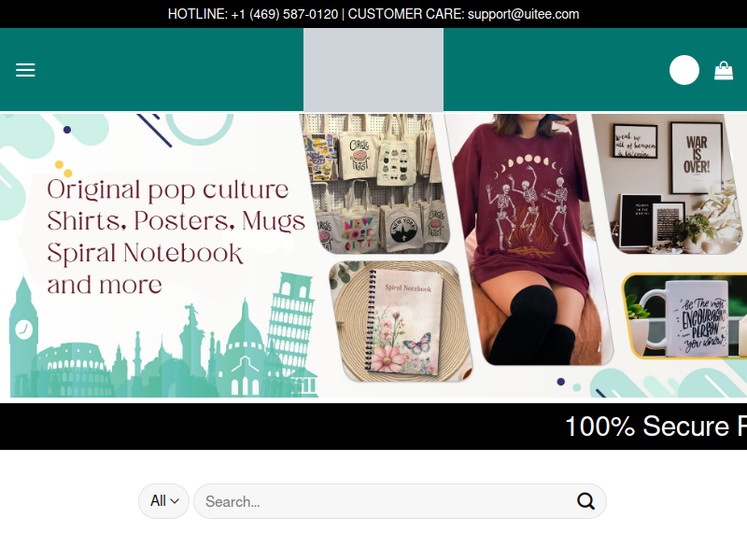Click the chevron beside "All"

(175, 502)
